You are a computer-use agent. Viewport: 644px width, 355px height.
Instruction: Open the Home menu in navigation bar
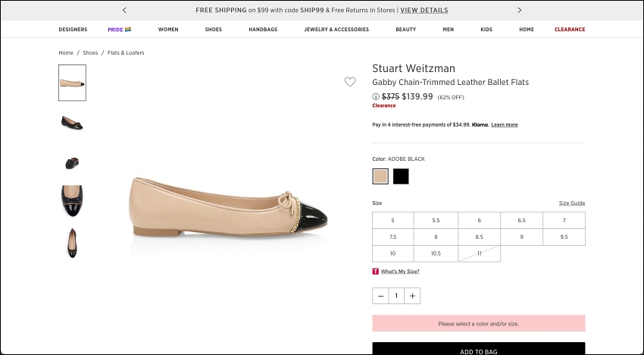(x=527, y=30)
